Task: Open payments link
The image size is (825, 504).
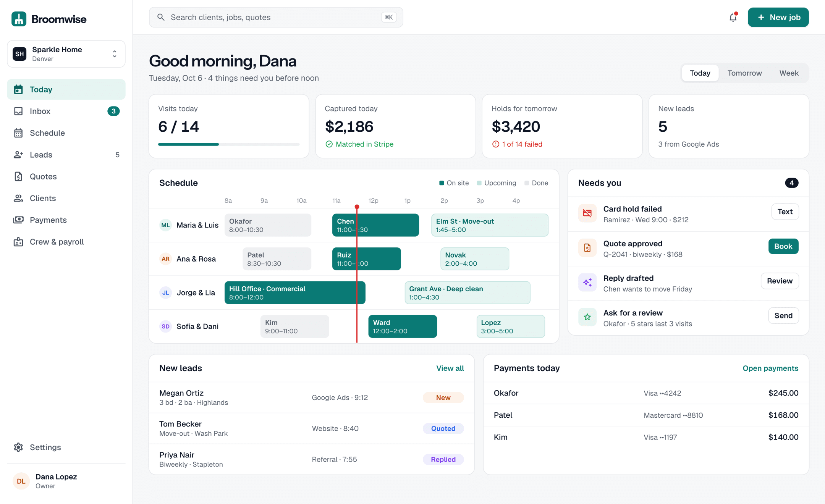Action: tap(770, 368)
